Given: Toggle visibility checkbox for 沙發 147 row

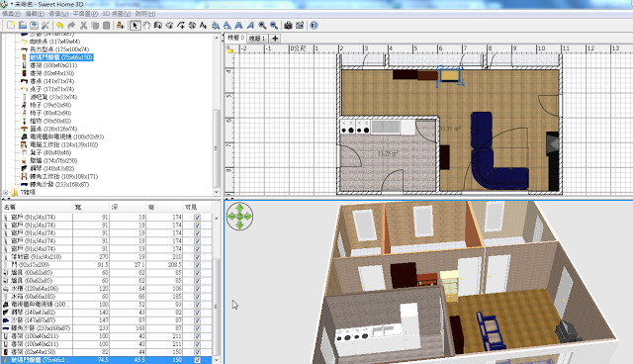Looking at the screenshot, I should tap(198, 320).
